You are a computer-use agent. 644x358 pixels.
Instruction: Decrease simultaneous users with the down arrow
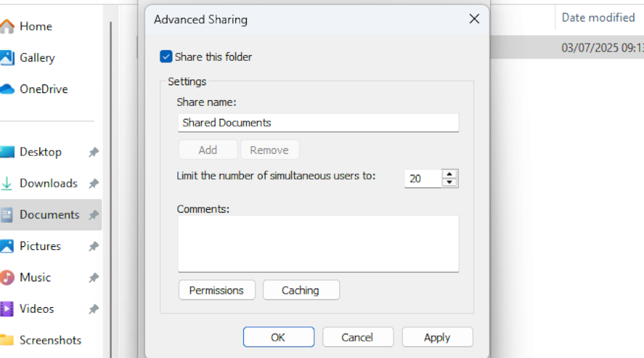pyautogui.click(x=450, y=183)
